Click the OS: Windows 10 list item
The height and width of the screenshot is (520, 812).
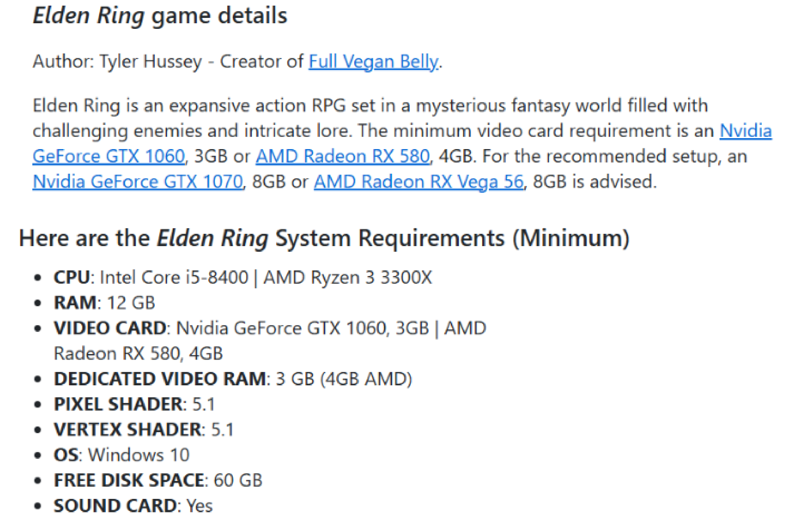pos(122,455)
